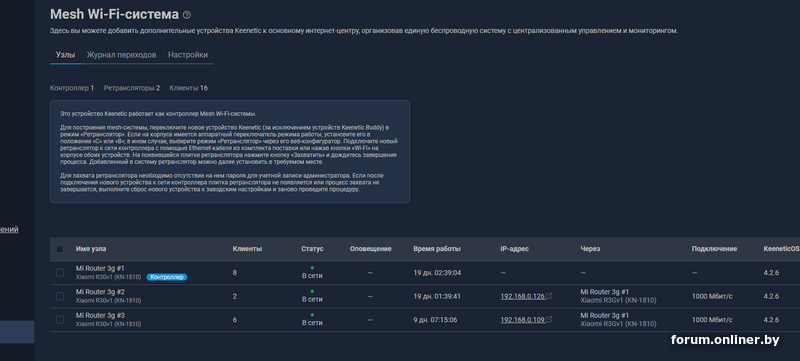Click green status dot of Mi Router 3g #2

pyautogui.click(x=312, y=291)
